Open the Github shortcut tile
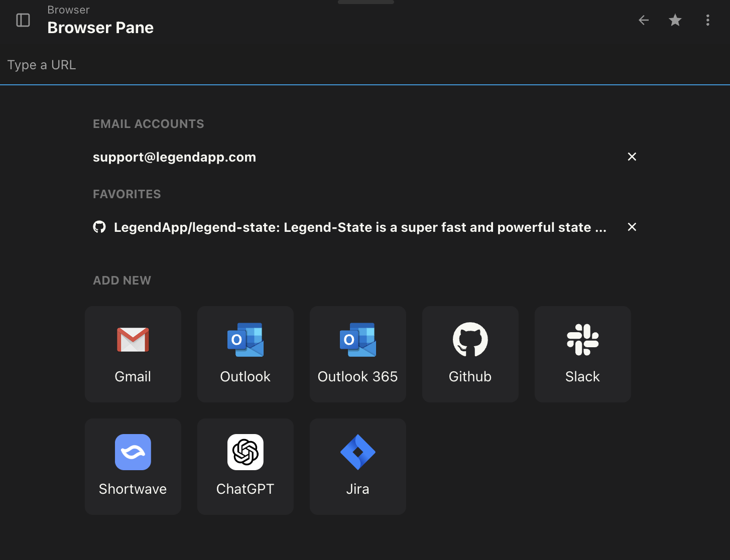Viewport: 730px width, 560px height. (x=470, y=354)
